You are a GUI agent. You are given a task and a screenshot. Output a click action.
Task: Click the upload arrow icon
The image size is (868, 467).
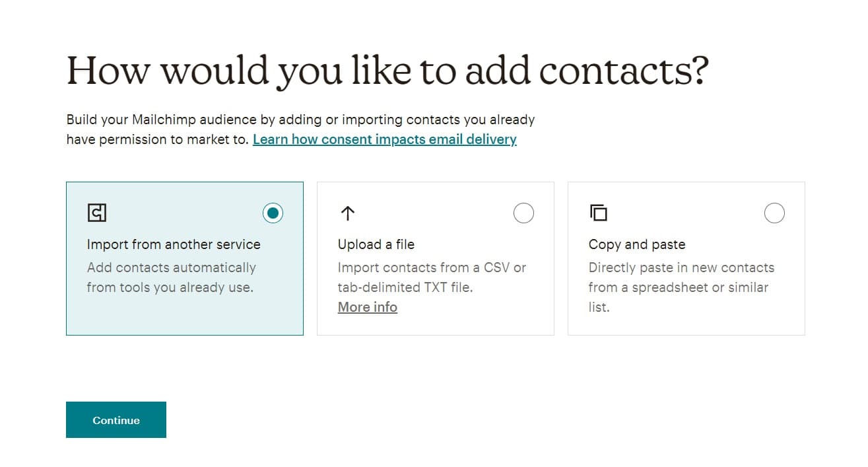coord(347,213)
